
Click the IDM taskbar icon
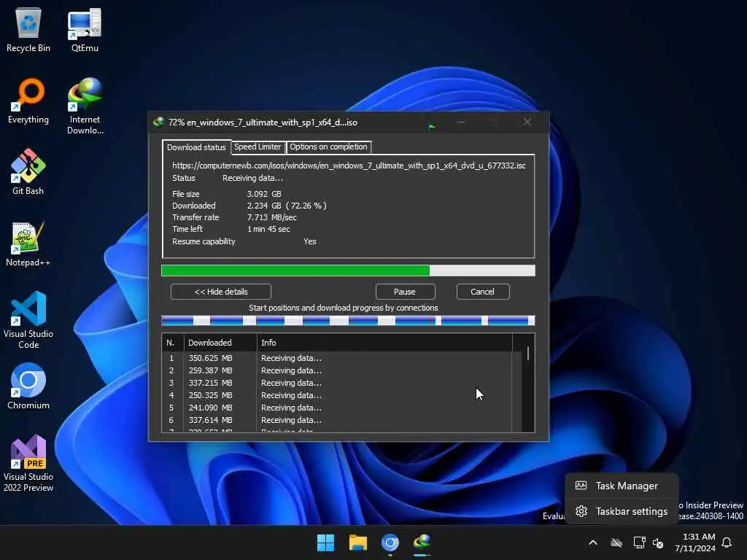pyautogui.click(x=422, y=542)
